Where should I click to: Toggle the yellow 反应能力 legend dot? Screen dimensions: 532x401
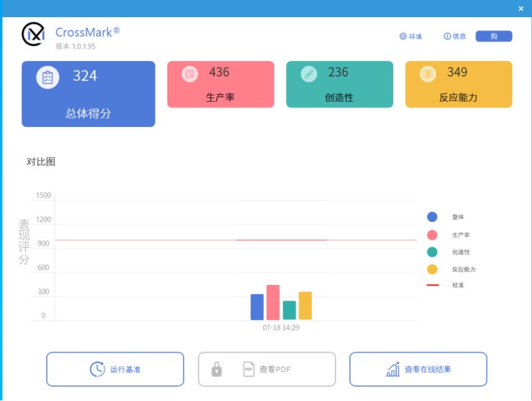[x=432, y=269]
